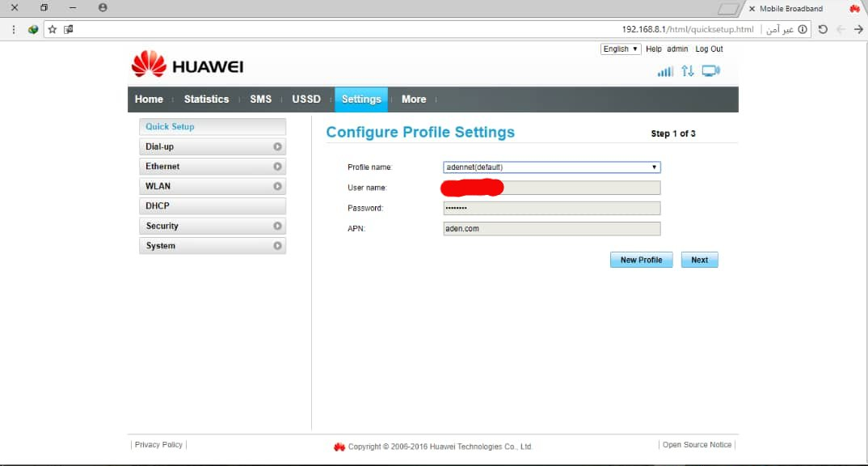Image resolution: width=868 pixels, height=466 pixels.
Task: Expand the WLAN sidebar section
Action: tap(213, 186)
